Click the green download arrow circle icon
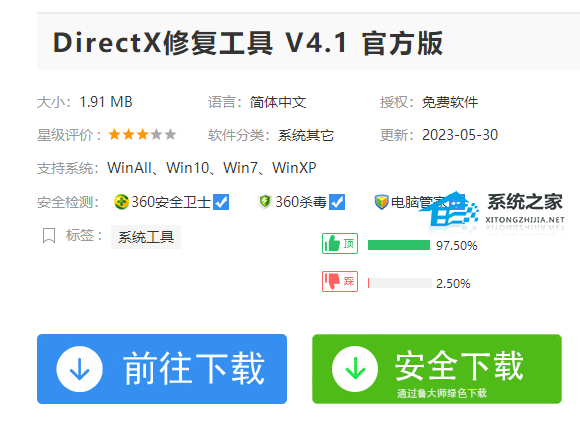The width and height of the screenshot is (580, 426). [x=355, y=369]
